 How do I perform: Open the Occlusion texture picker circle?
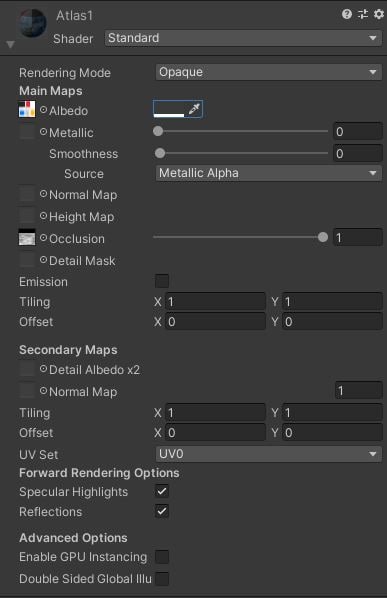43,238
